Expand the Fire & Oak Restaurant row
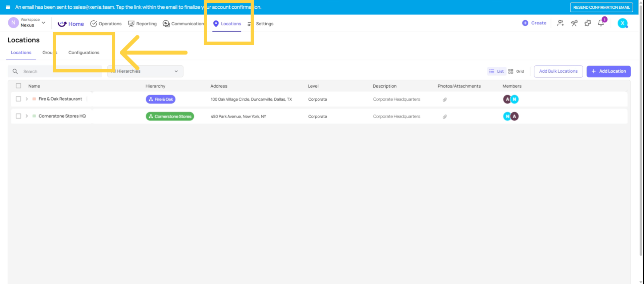644x284 pixels. point(27,99)
